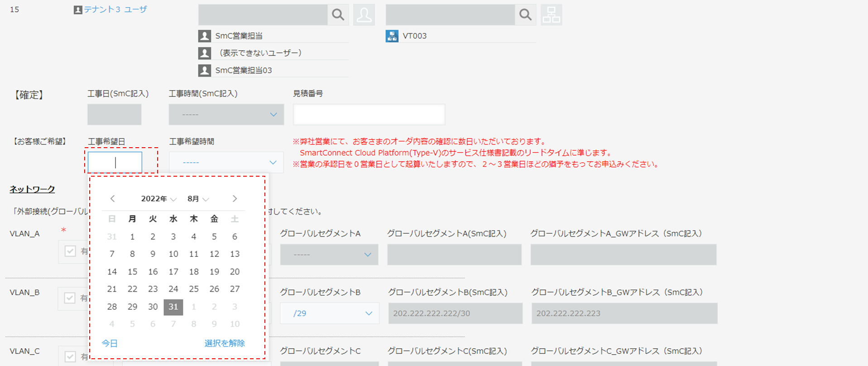This screenshot has width=868, height=366.
Task: Pick August 24 in the calendar
Action: [x=173, y=289]
